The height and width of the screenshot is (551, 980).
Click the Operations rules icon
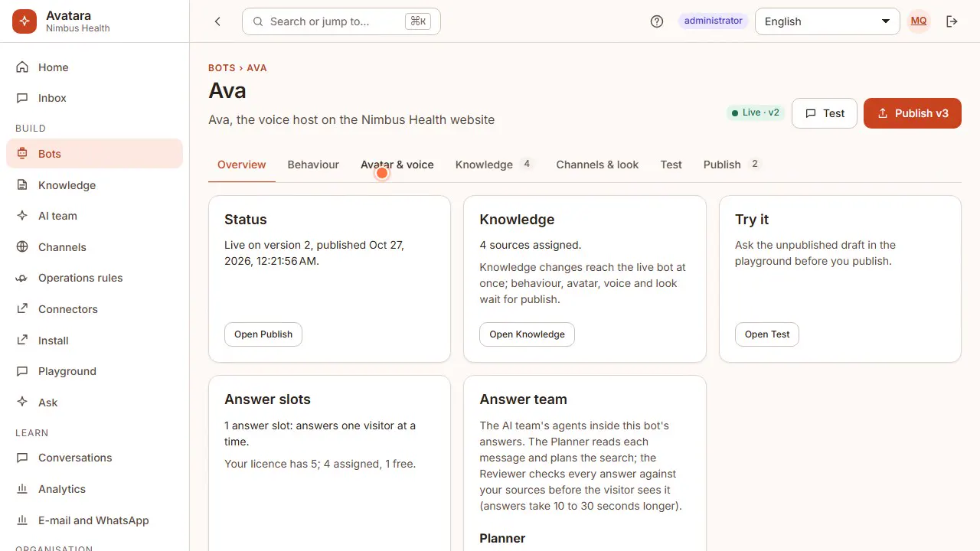(x=22, y=278)
